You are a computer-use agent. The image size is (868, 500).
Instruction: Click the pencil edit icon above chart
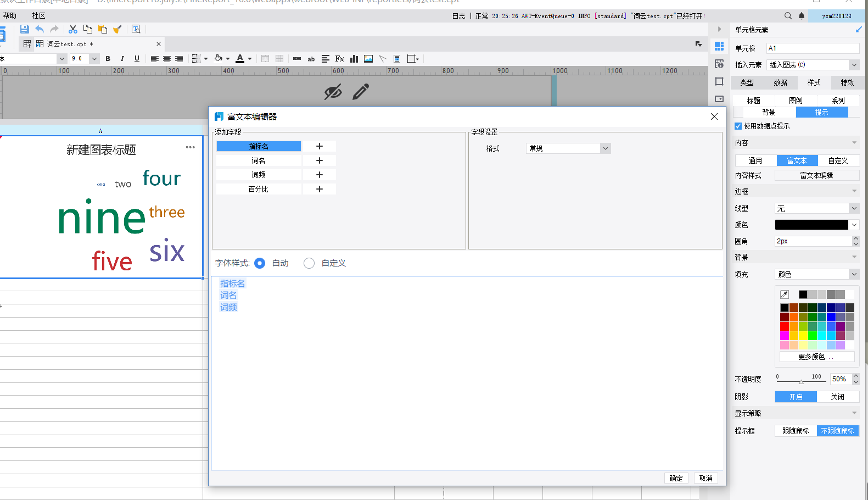tap(361, 92)
